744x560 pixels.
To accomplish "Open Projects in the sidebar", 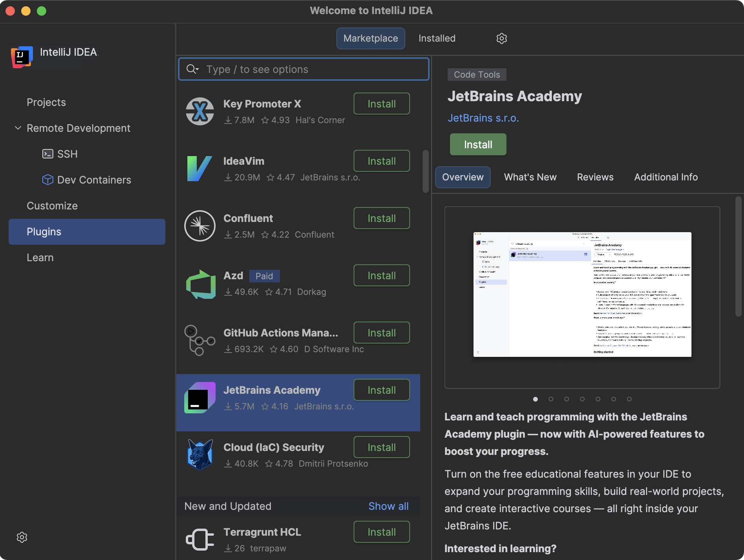I will pos(46,102).
